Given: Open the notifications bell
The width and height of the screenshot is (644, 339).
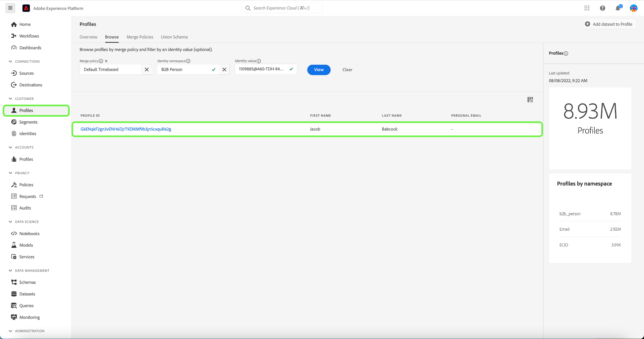Looking at the screenshot, I should 618,8.
